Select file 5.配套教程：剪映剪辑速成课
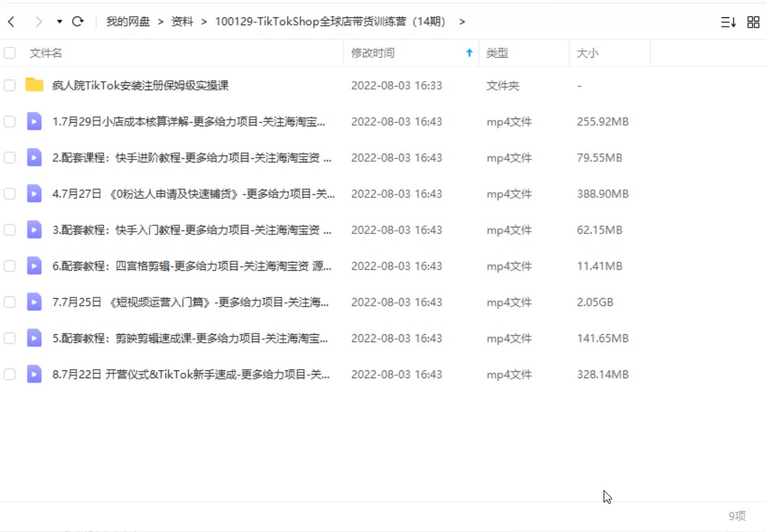 (190, 339)
